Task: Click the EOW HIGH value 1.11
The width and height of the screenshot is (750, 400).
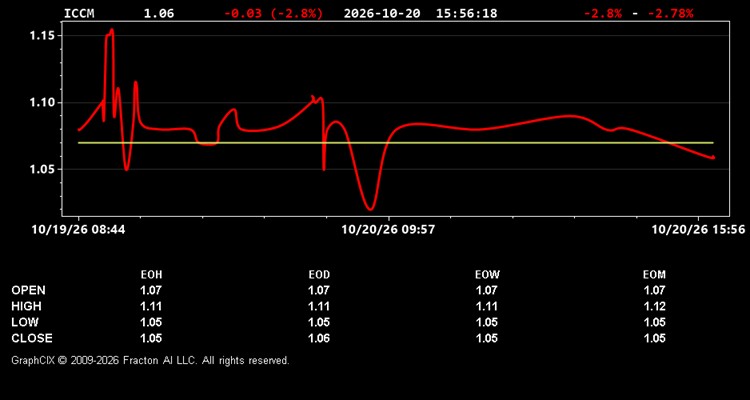Action: coord(486,306)
